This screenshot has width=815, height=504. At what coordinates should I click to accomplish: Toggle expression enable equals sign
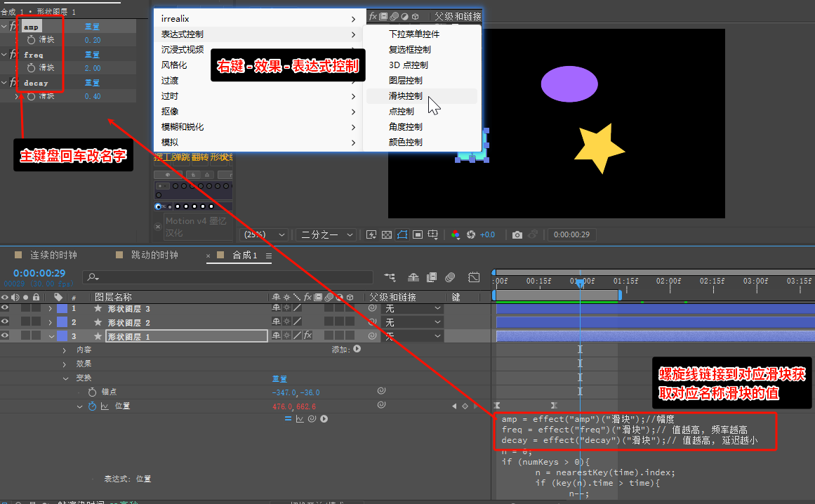[288, 419]
